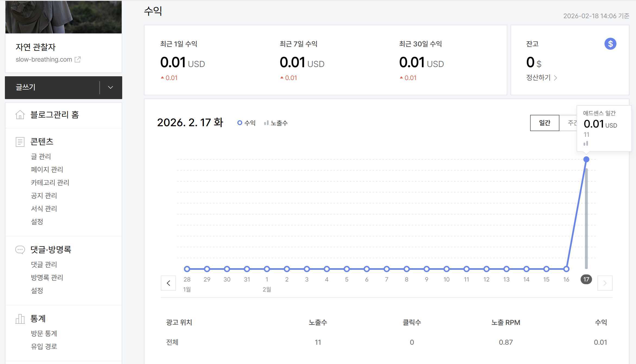Click the speech bubble icon beside 댓글·방명록
The image size is (636, 364).
20,249
